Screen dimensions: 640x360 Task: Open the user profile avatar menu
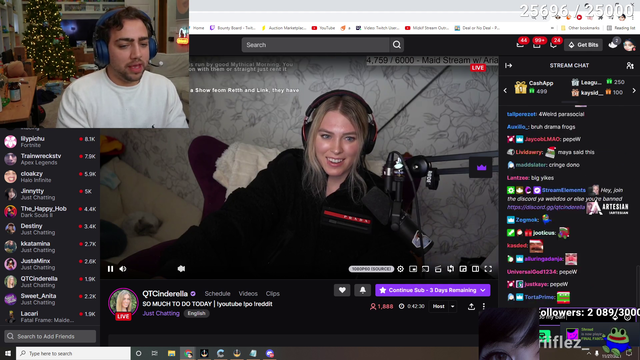(x=629, y=45)
